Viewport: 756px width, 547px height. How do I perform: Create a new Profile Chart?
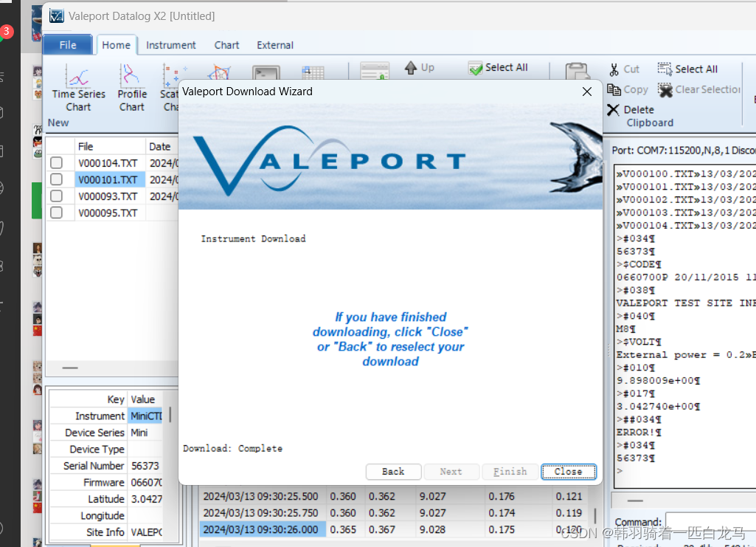pyautogui.click(x=131, y=88)
